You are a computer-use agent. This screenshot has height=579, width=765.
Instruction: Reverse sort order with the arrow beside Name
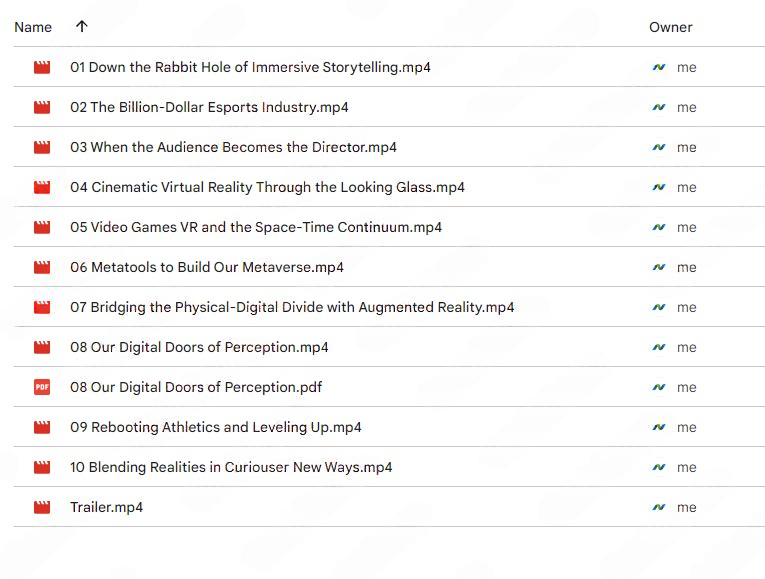point(81,27)
